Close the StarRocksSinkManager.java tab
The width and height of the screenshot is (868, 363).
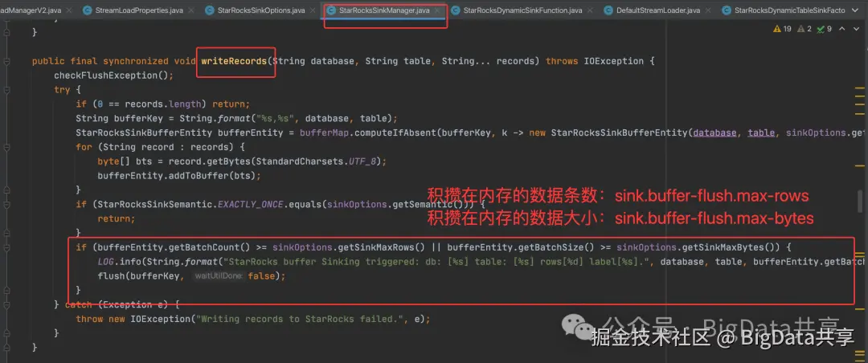437,10
